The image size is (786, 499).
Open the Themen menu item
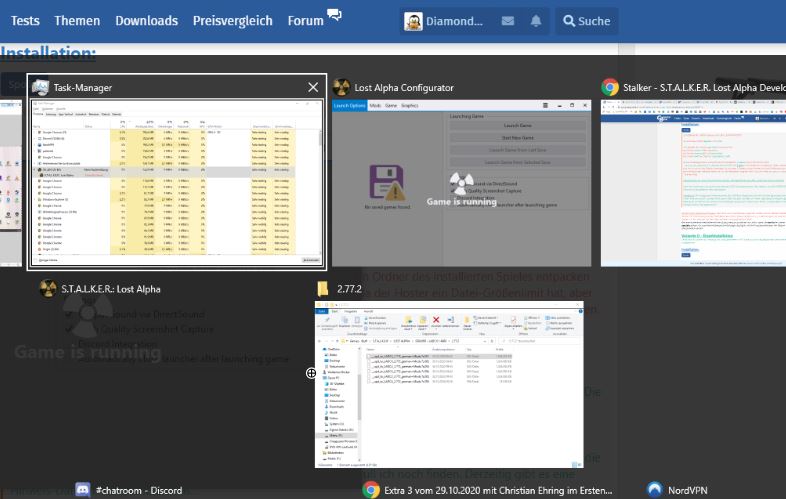tap(77, 21)
